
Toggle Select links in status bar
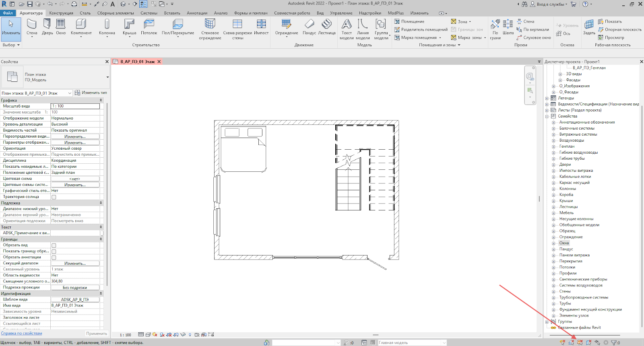pos(563,342)
